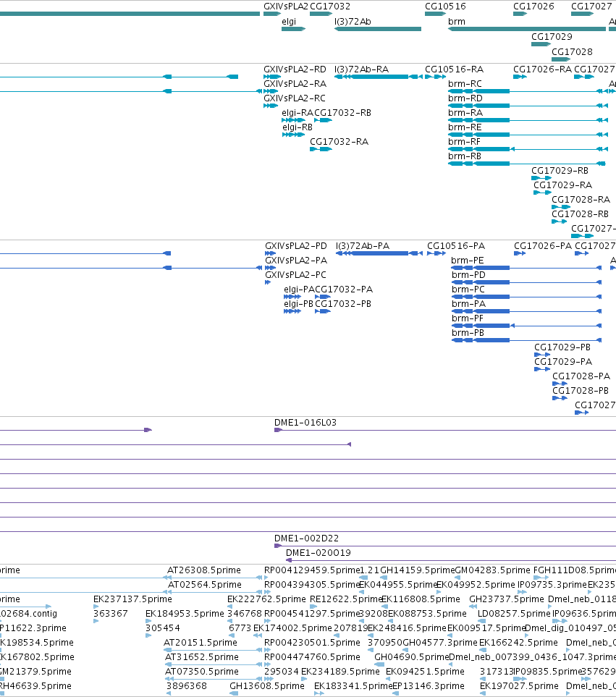
Task: Open transcript CG17032-RB
Action: click(x=342, y=113)
